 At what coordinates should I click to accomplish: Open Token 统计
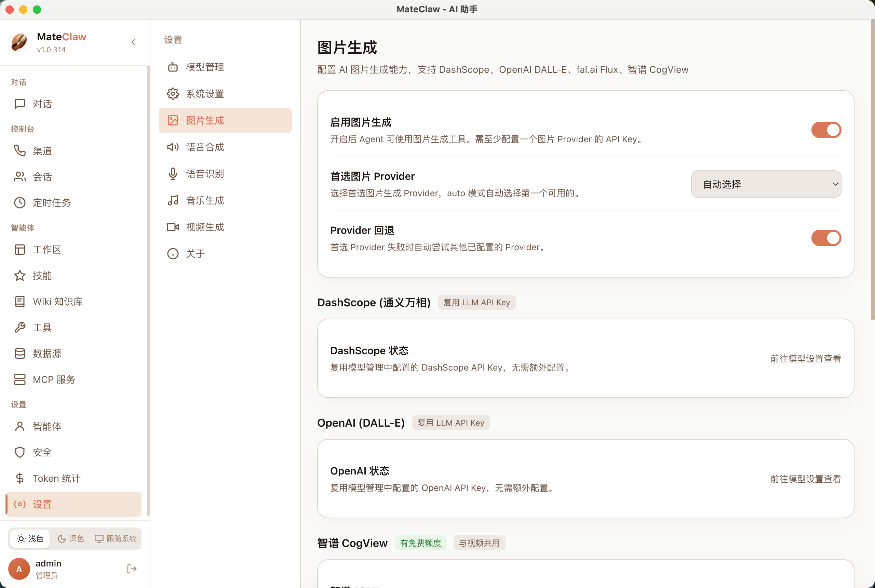tap(56, 478)
